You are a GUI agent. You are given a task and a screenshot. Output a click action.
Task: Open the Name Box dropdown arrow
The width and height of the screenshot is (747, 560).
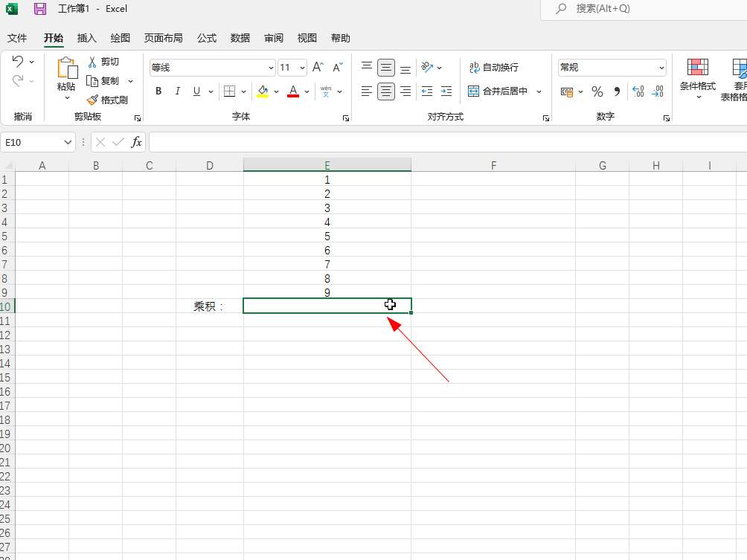68,142
